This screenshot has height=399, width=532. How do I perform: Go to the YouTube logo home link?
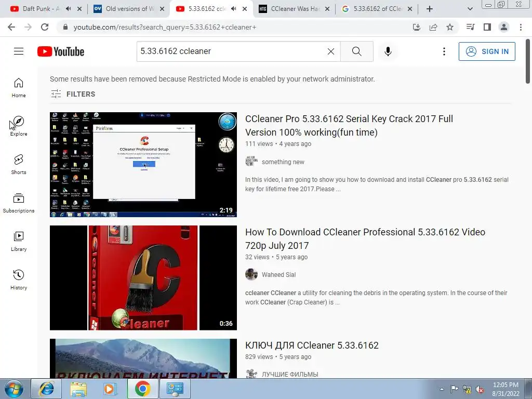[61, 51]
